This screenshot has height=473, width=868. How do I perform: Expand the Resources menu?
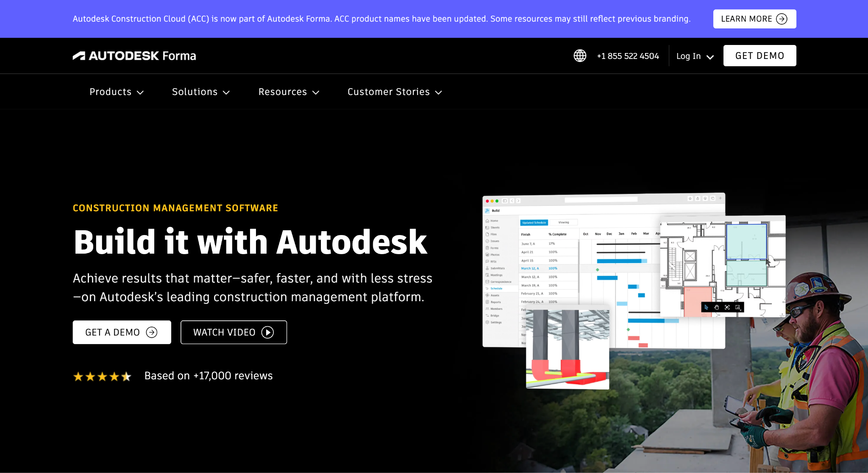click(x=289, y=92)
